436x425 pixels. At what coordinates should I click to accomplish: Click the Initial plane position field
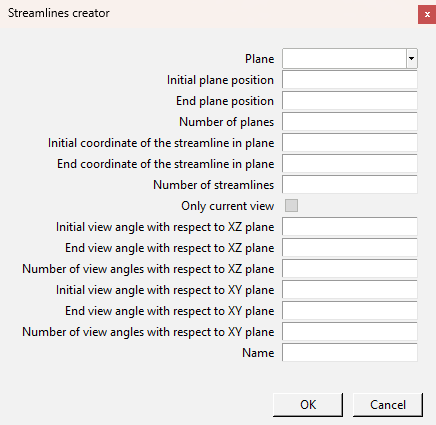point(350,80)
